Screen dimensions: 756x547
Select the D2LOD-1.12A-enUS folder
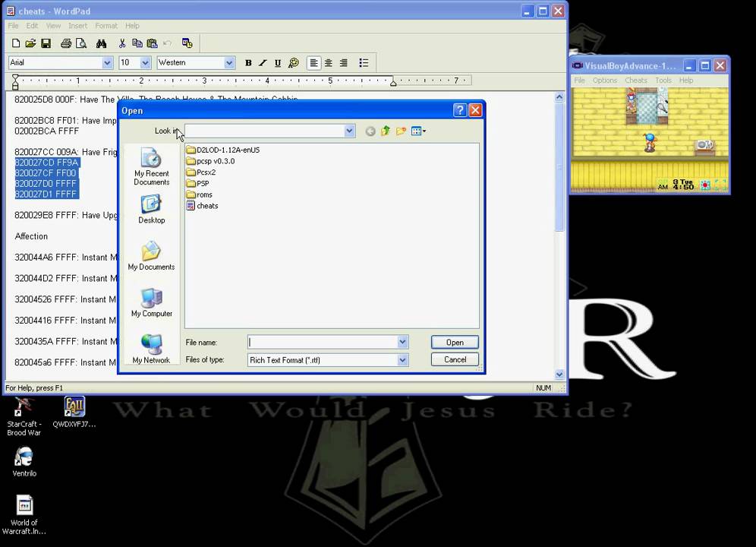(223, 150)
